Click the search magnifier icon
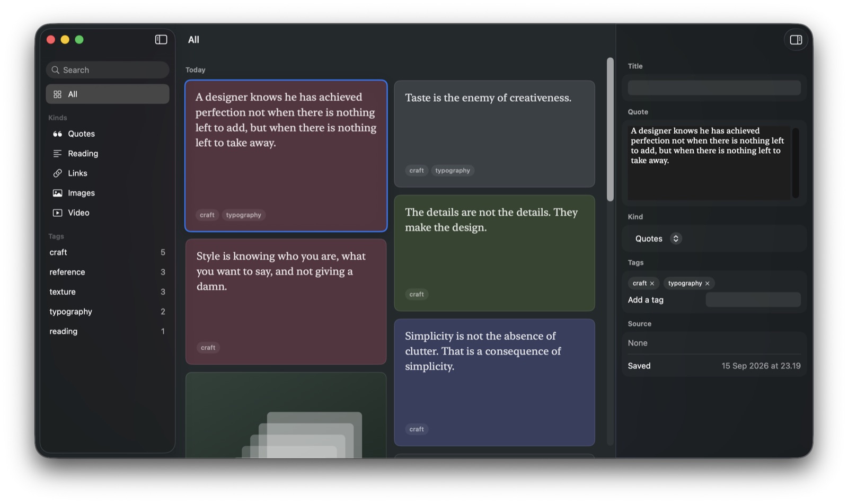848x504 pixels. click(x=55, y=70)
